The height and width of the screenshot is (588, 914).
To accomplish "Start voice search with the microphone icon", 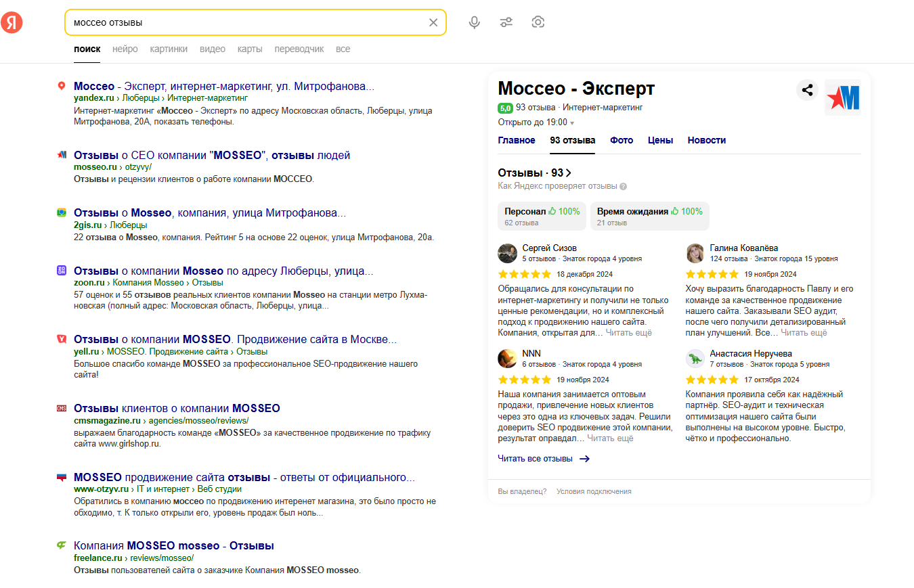I will (x=475, y=22).
